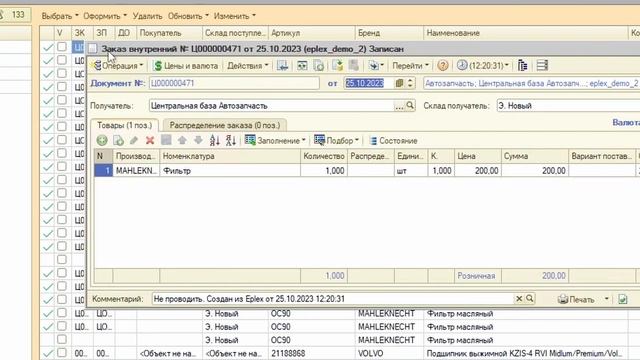Click the Печать button
This screenshot has height=360, width=640.
(576, 300)
